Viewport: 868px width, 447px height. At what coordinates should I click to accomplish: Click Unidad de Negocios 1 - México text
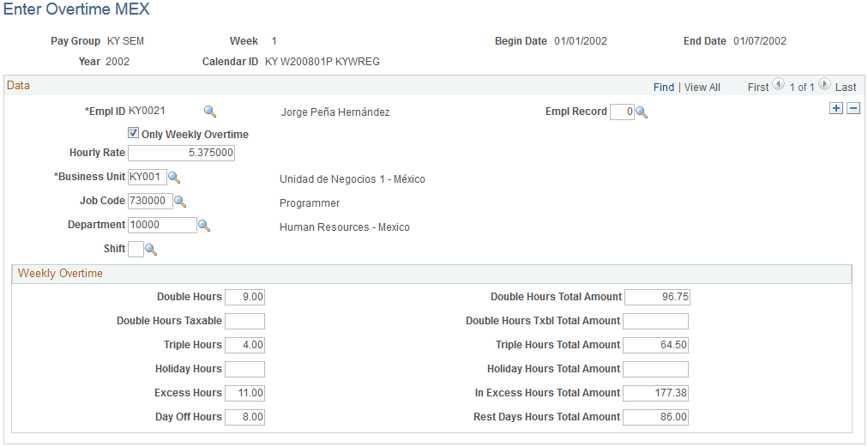point(352,179)
